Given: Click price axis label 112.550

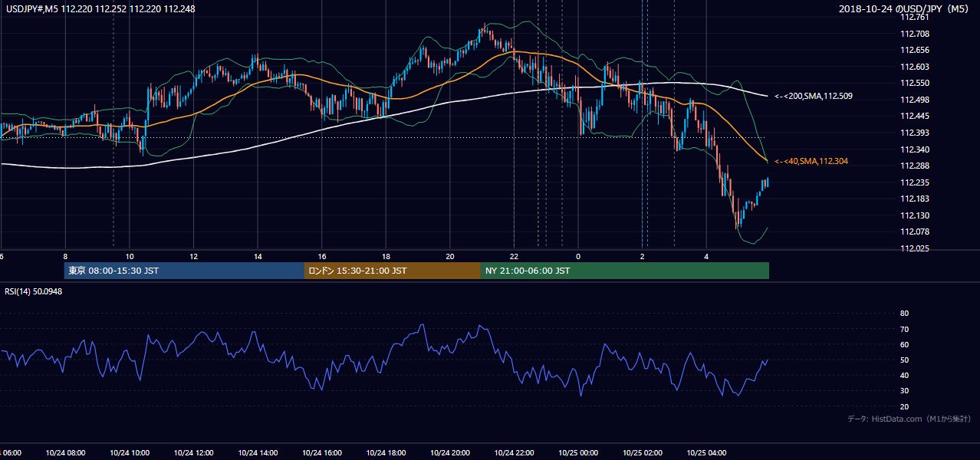Looking at the screenshot, I should 915,84.
